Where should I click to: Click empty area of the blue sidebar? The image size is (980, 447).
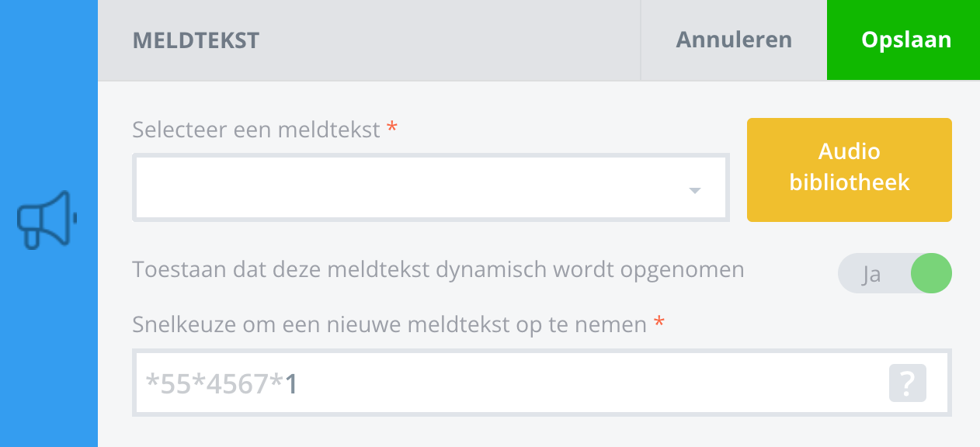tap(48, 349)
